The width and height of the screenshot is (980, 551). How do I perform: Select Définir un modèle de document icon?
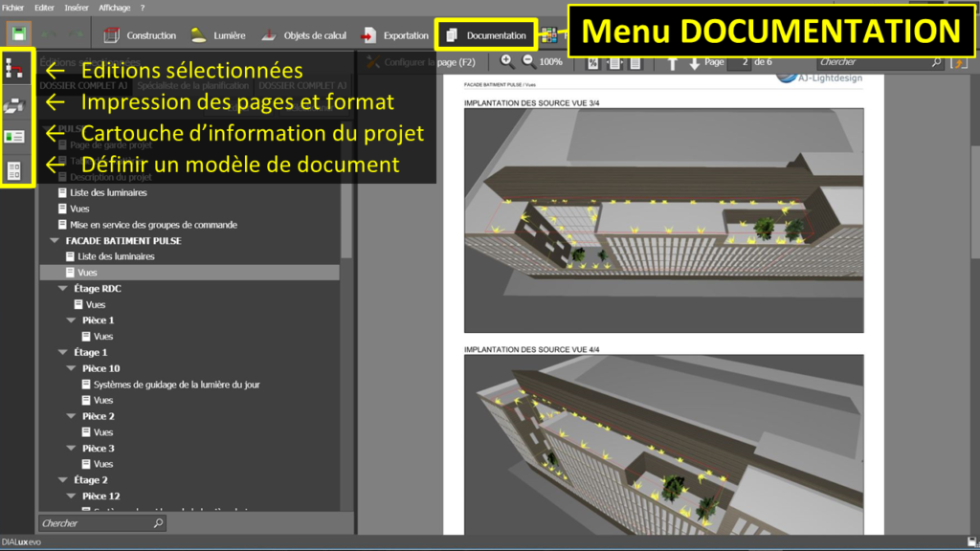click(16, 169)
